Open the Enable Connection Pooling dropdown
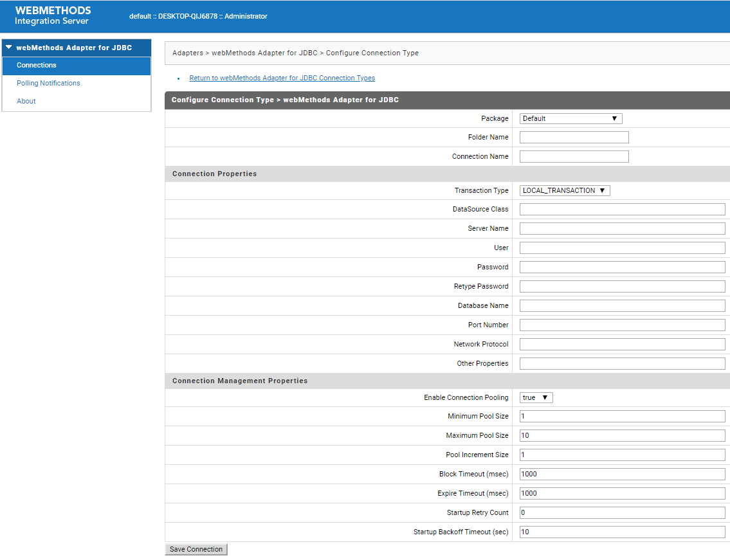Screen dimensions: 730x560 click(535, 397)
